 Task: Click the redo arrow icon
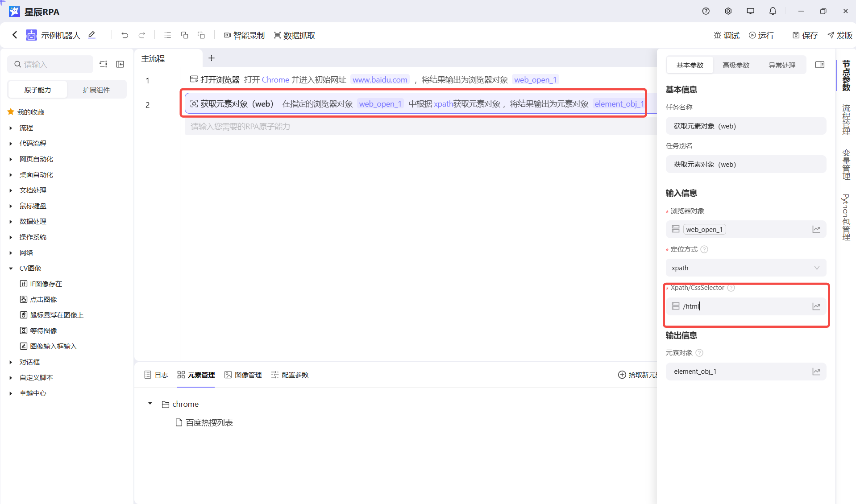coord(142,35)
